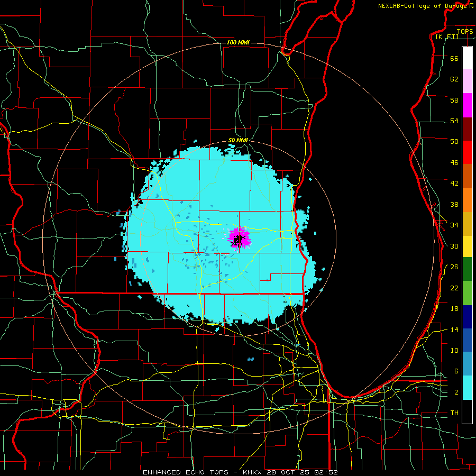Click the medium blue legend swatch
Image resolution: width=476 pixels, height=476 pixels.
(x=467, y=340)
